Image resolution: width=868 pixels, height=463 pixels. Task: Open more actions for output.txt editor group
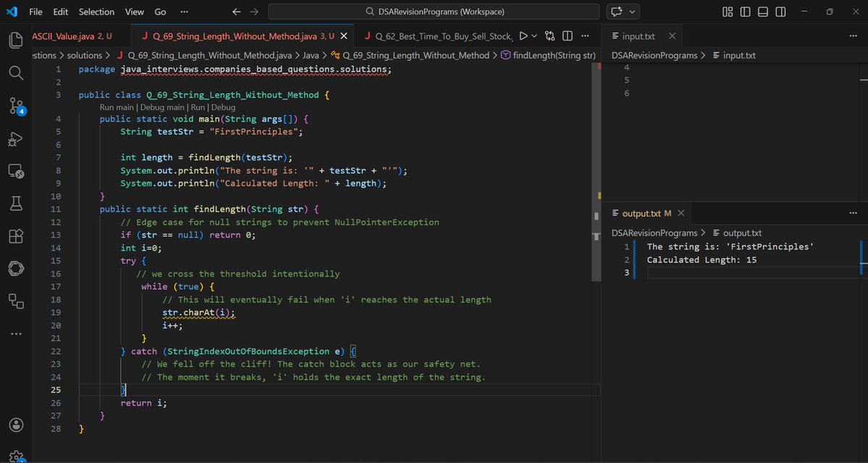point(853,213)
